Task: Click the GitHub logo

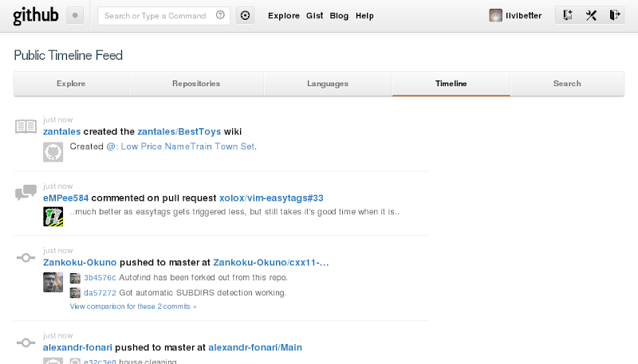Action: coord(36,16)
